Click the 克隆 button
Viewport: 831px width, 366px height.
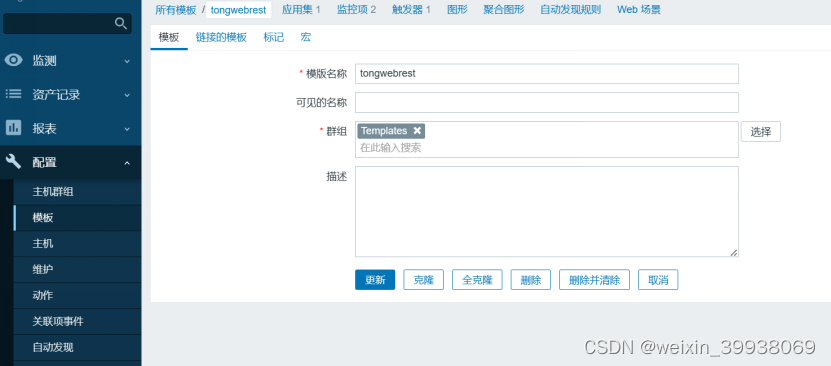click(x=423, y=280)
